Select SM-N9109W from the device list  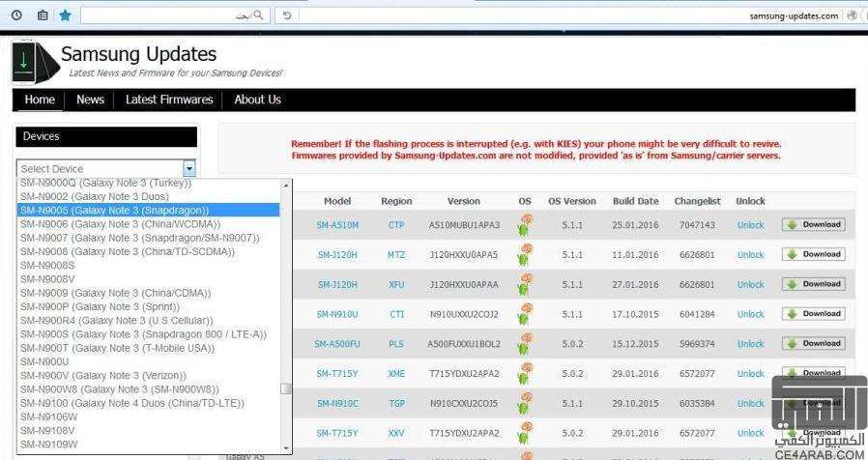pyautogui.click(x=148, y=444)
